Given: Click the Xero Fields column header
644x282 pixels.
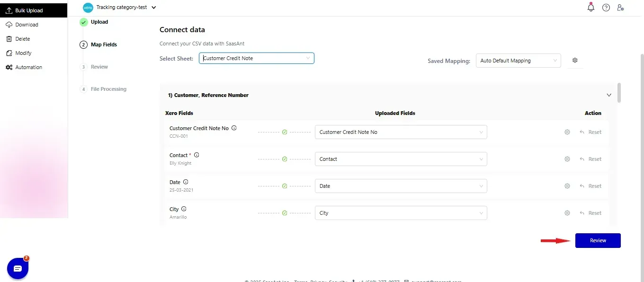Looking at the screenshot, I should coord(179,113).
